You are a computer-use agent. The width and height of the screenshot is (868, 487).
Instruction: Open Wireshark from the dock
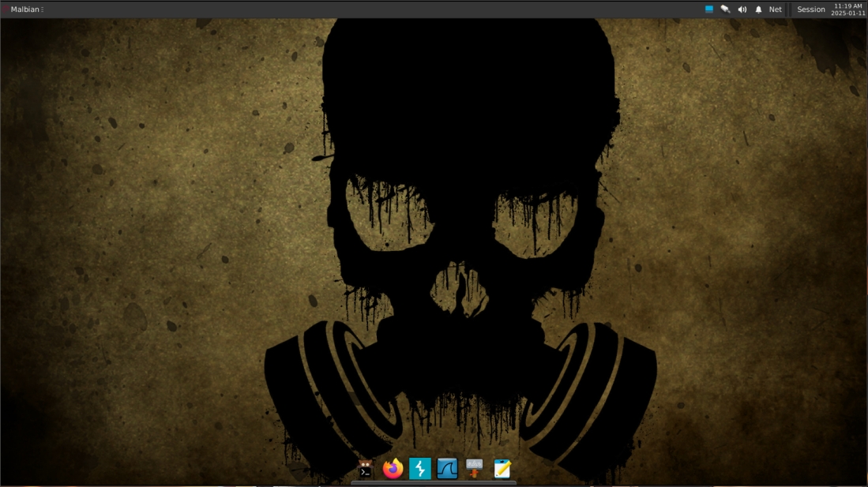(447, 469)
